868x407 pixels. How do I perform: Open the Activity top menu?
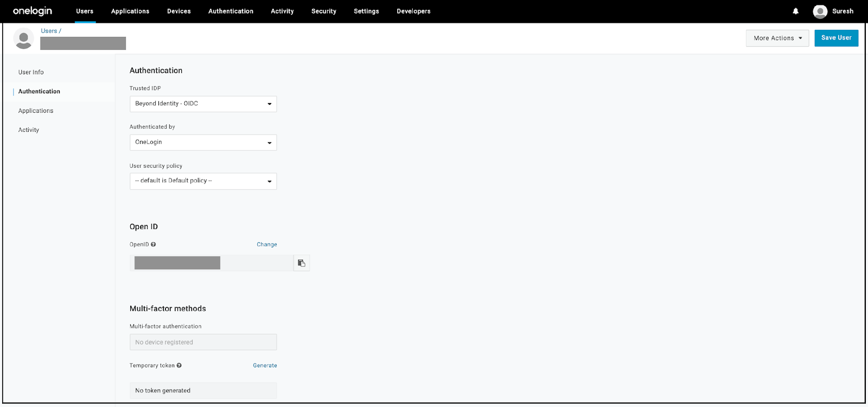[282, 11]
